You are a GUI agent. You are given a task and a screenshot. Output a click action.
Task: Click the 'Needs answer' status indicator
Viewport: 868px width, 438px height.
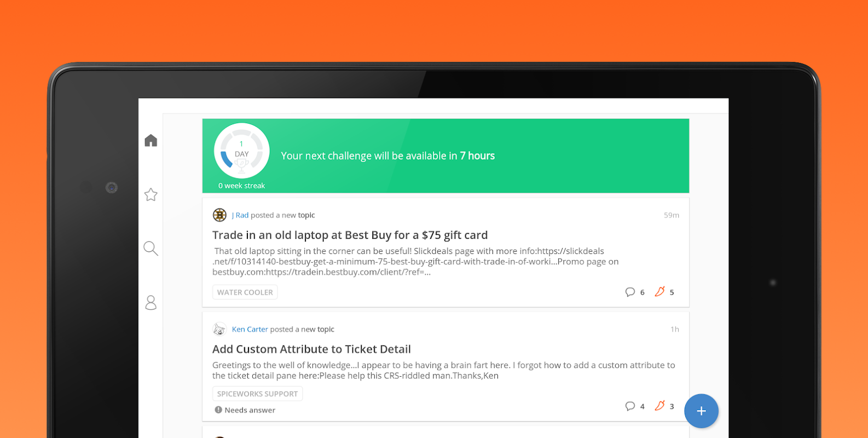(245, 410)
